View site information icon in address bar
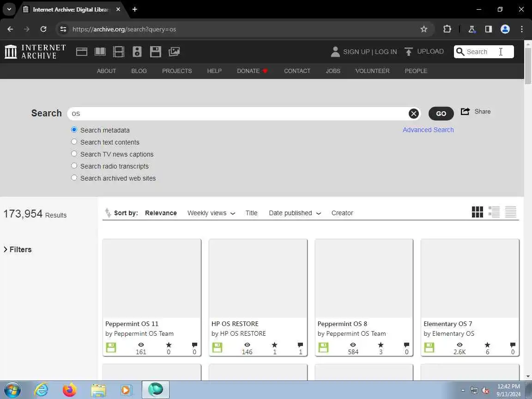 [x=63, y=29]
